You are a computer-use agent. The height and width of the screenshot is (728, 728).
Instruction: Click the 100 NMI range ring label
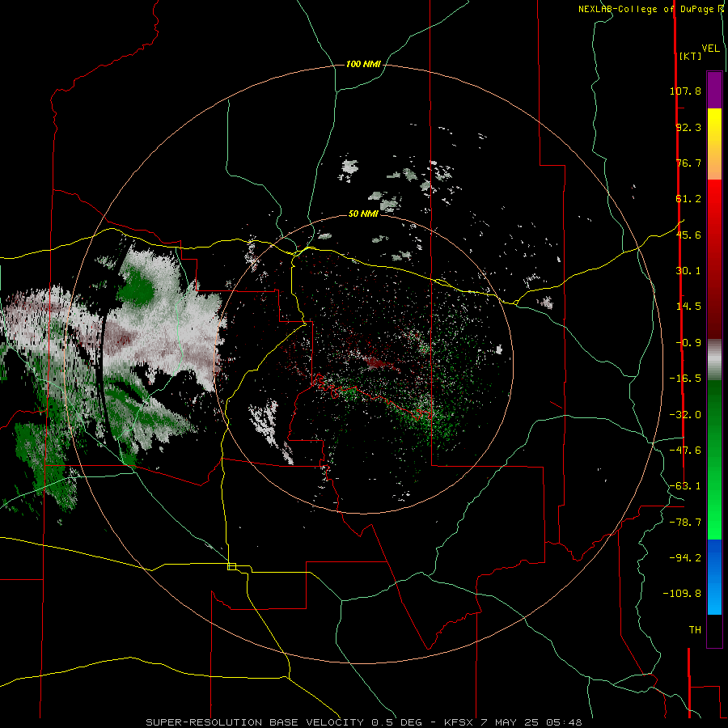pyautogui.click(x=363, y=64)
